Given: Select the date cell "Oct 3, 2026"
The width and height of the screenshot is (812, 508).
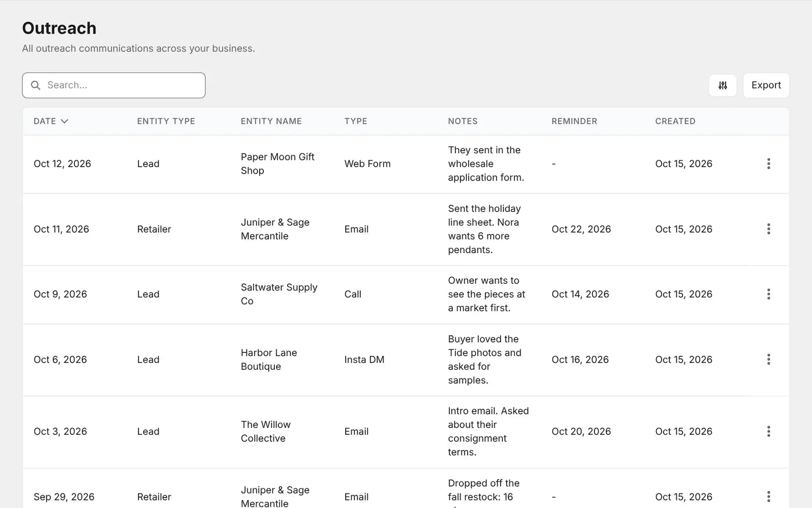Looking at the screenshot, I should [60, 431].
